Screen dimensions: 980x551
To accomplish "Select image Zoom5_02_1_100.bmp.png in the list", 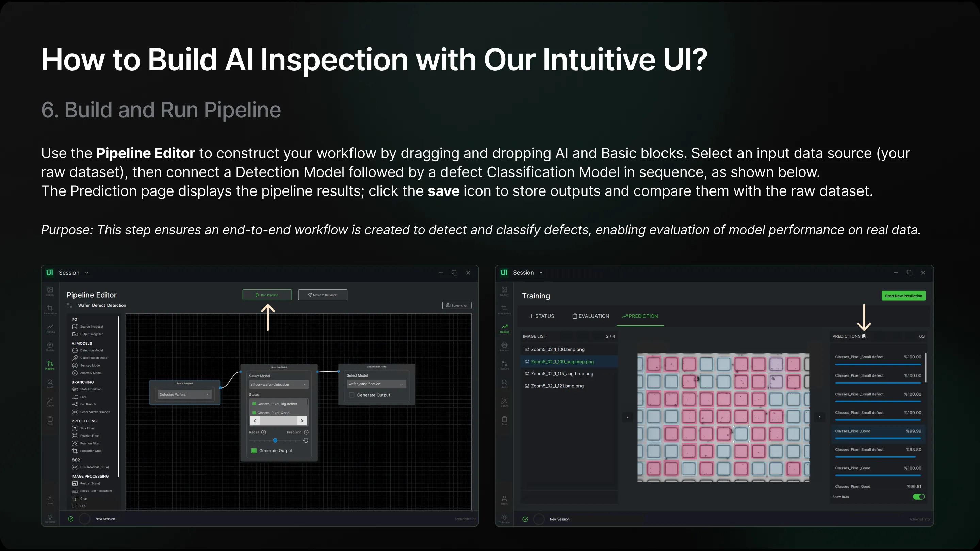I will 569,349.
